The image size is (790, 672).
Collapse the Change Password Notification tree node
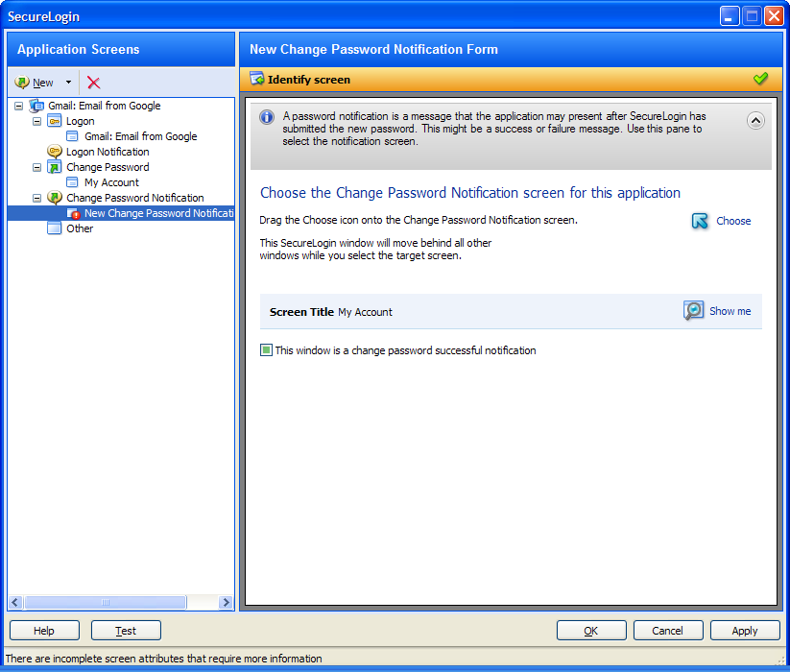tap(36, 198)
